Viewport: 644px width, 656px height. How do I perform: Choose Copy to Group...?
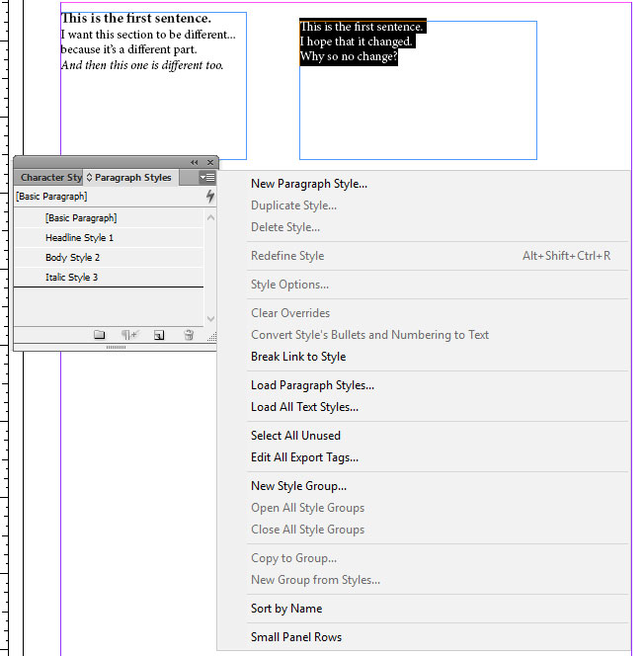coord(293,558)
